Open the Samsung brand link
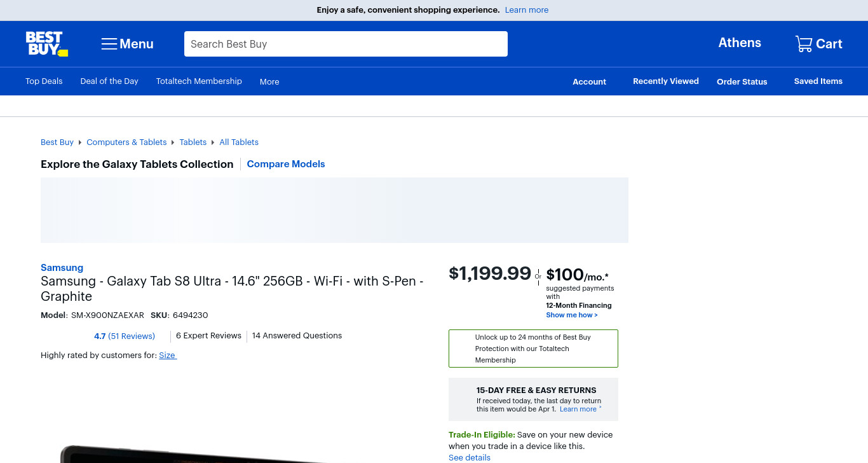This screenshot has height=463, width=868. (x=62, y=268)
